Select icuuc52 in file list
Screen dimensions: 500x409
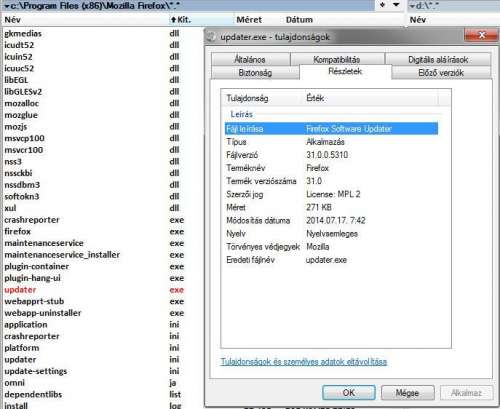point(19,68)
